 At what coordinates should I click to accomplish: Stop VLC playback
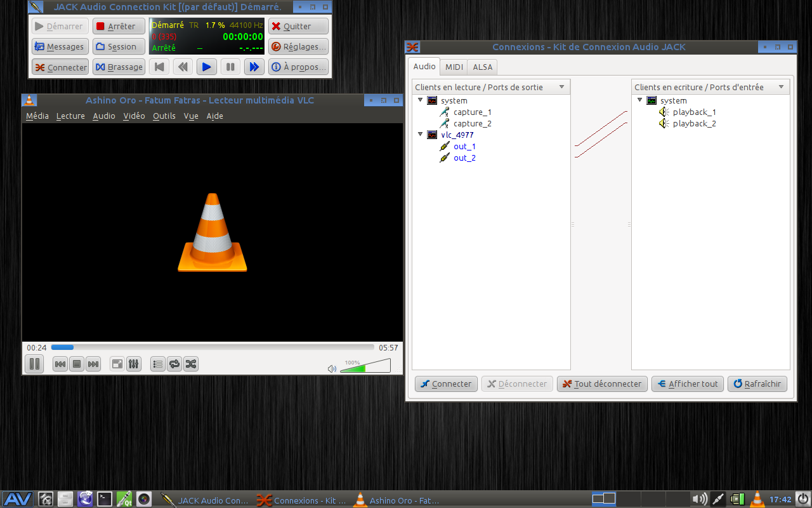coord(77,364)
